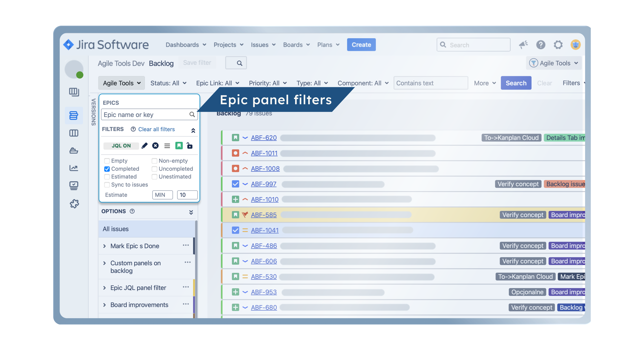644x350 pixels.
Task: Enable the Non-empty checkbox
Action: pos(155,161)
